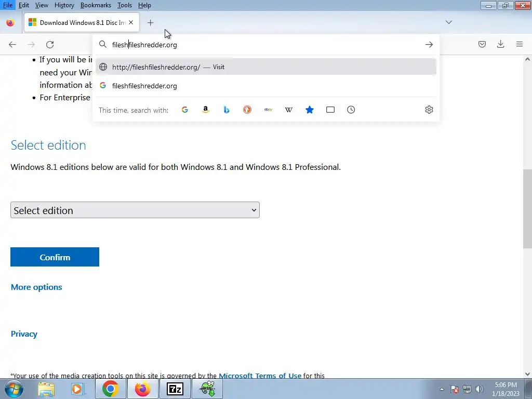
Task: Select Google search suggestion fileshfileshredder.org
Action: coord(265,86)
